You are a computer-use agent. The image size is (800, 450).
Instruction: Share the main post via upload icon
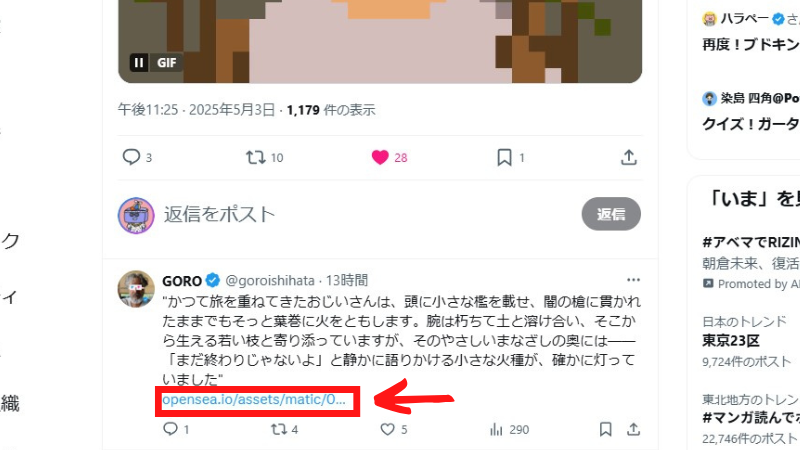click(x=629, y=157)
